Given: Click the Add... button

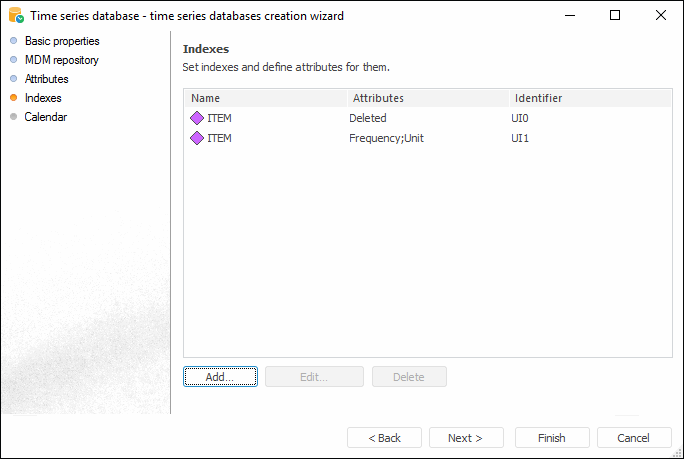Looking at the screenshot, I should point(220,377).
